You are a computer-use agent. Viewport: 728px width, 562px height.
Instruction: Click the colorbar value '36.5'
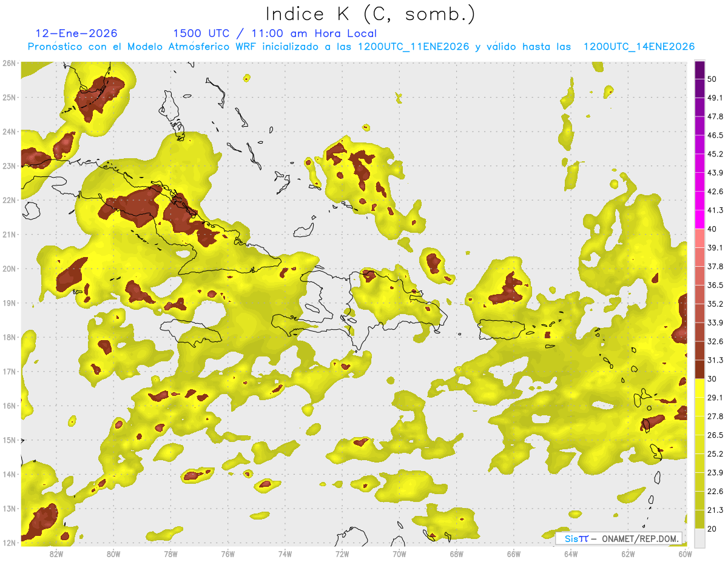coord(715,285)
